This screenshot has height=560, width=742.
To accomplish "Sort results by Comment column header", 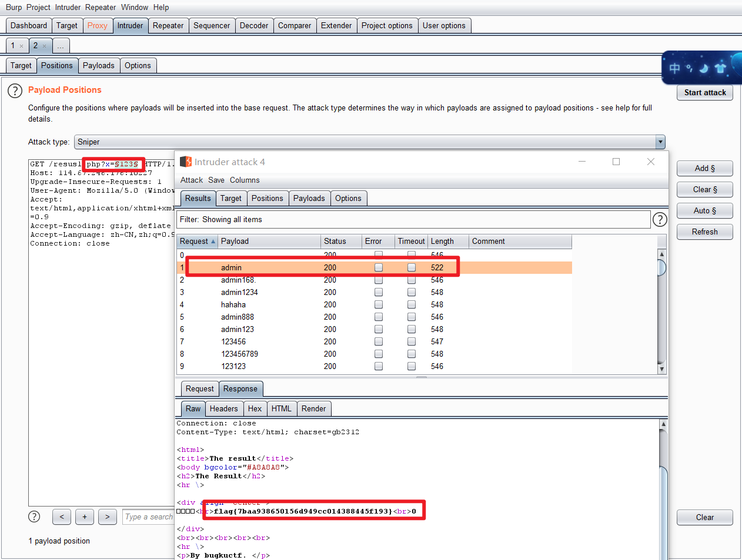I will 520,242.
